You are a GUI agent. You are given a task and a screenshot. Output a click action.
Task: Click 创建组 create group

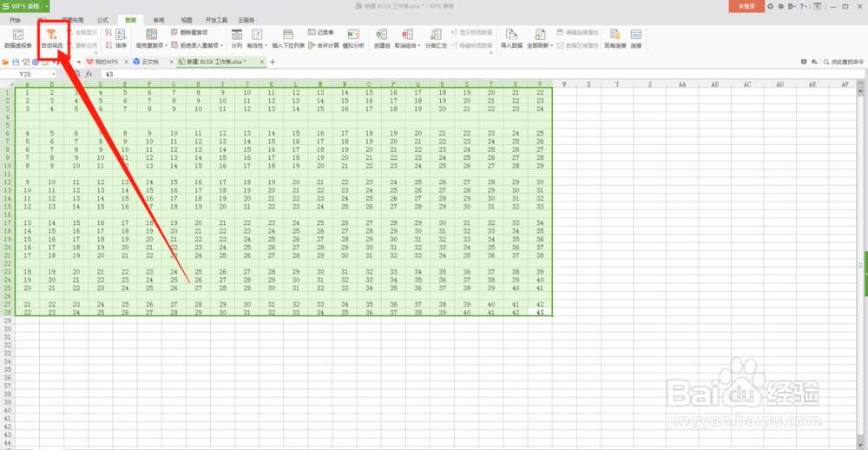click(x=382, y=39)
